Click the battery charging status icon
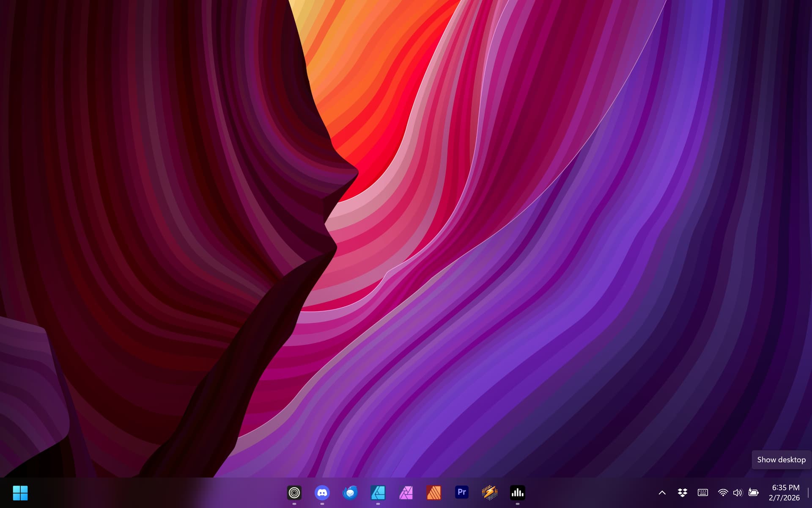812x508 pixels. (753, 493)
